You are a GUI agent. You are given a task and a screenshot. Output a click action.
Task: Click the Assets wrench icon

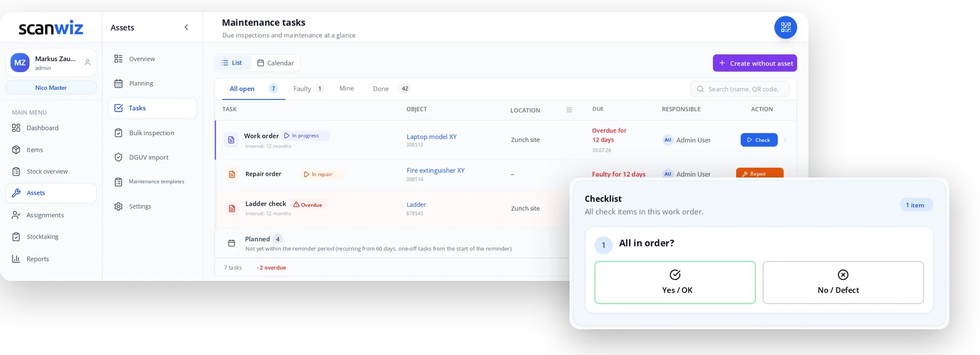pyautogui.click(x=16, y=193)
